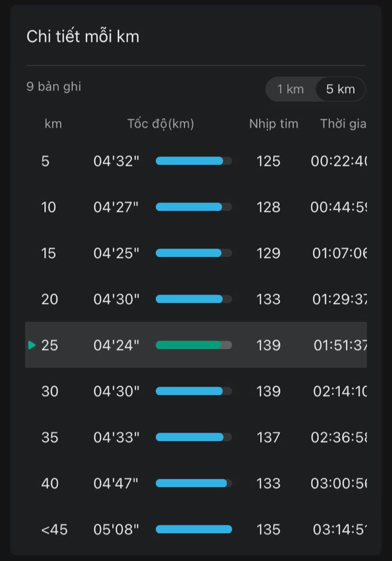Image resolution: width=392 pixels, height=561 pixels.
Task: Tap the time 01:07:06 in the 15 km row
Action: [x=339, y=254]
